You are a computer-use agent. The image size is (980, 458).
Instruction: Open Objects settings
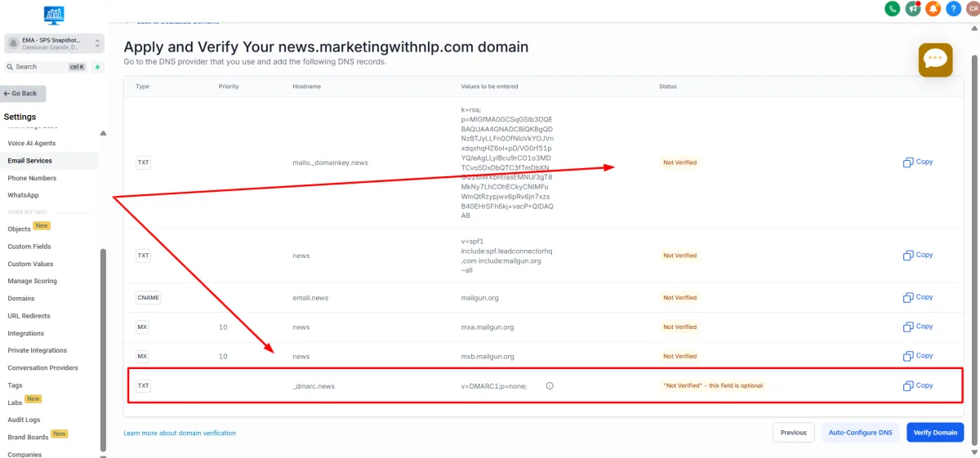pyautogui.click(x=19, y=229)
